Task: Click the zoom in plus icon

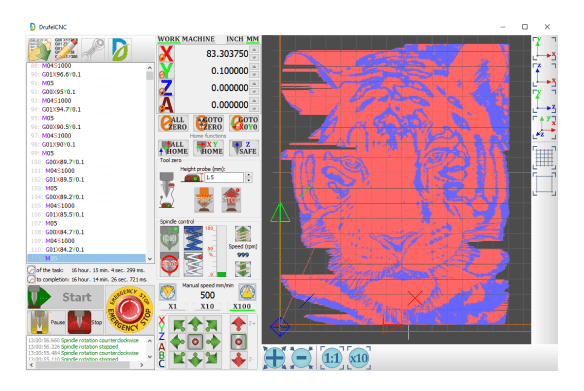Action: tap(275, 357)
